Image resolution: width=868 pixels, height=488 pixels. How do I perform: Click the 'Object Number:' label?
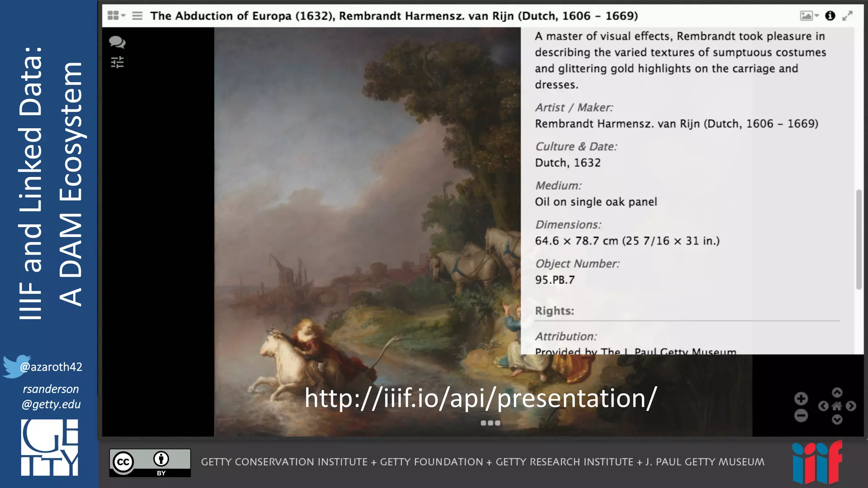pyautogui.click(x=577, y=263)
